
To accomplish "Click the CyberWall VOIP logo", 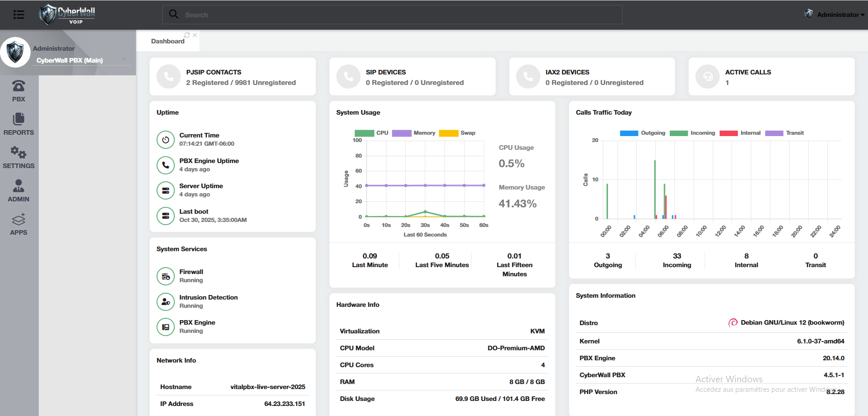I will pyautogui.click(x=67, y=15).
